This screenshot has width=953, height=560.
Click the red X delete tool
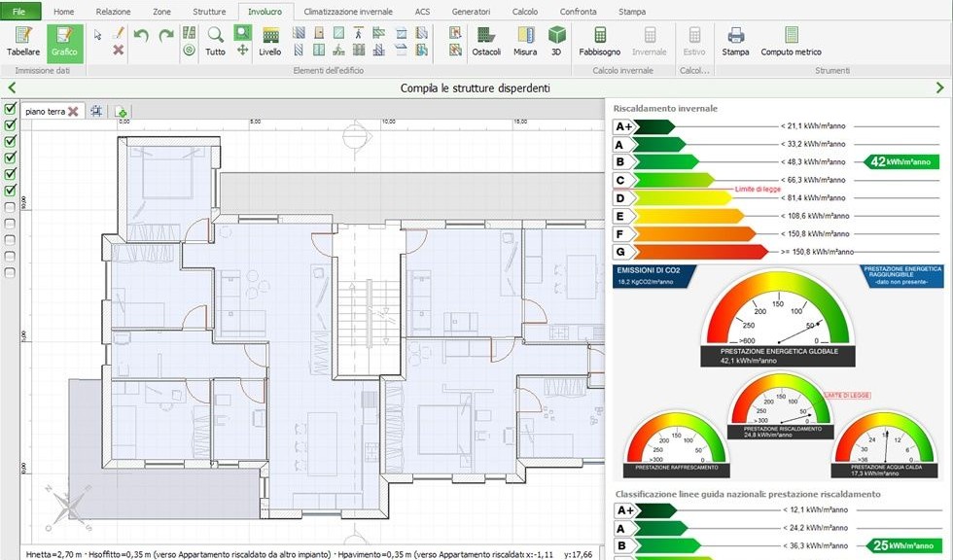click(119, 50)
